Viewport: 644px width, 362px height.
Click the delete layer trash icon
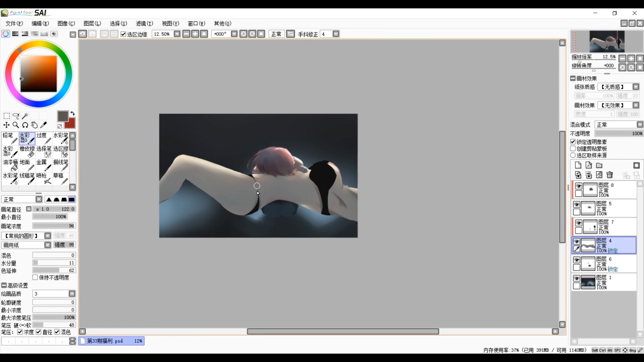pos(610,175)
